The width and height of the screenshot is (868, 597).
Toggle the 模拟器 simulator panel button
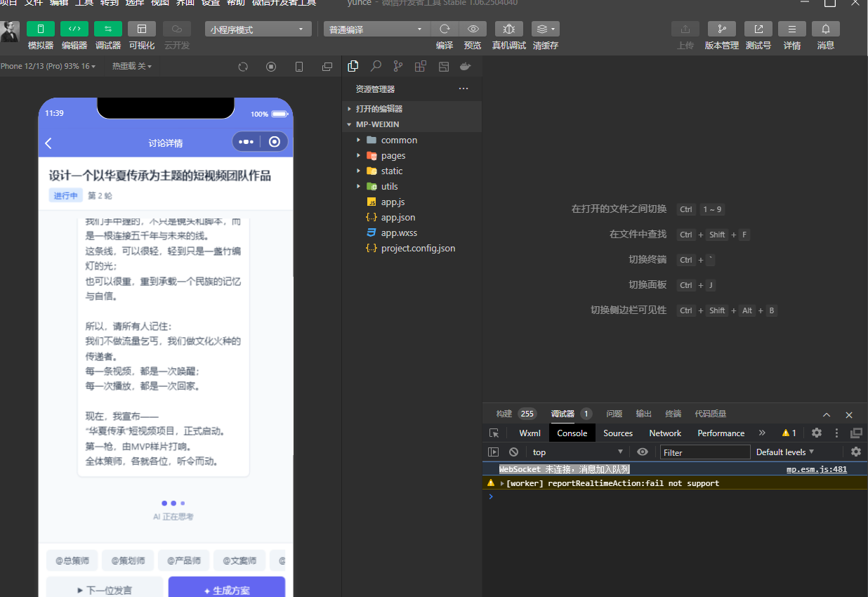point(41,29)
